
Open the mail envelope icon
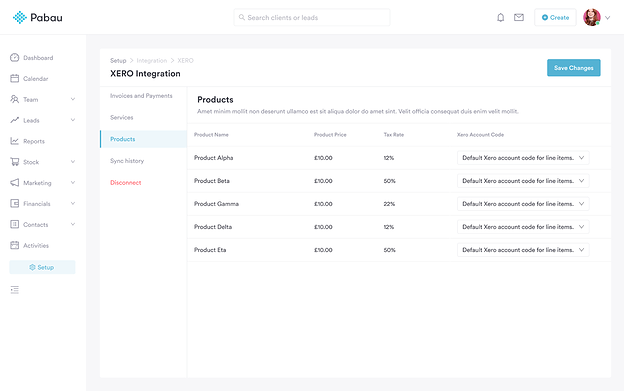coord(519,18)
